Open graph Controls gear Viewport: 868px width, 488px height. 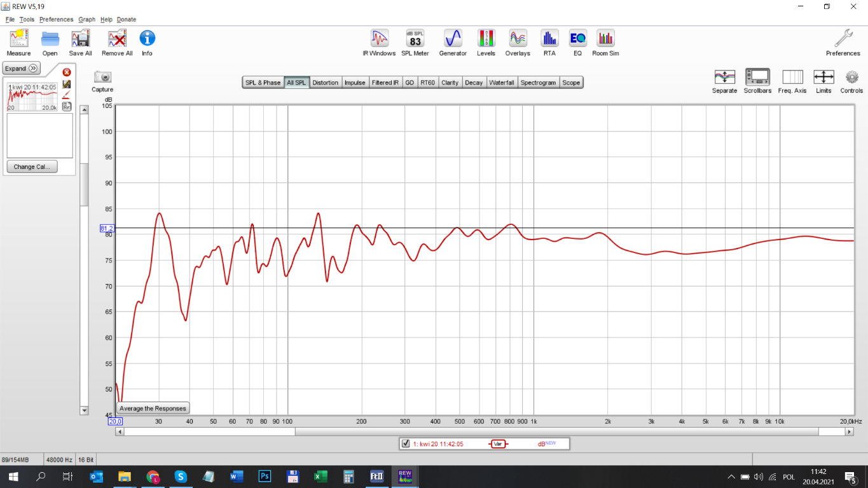click(x=852, y=77)
